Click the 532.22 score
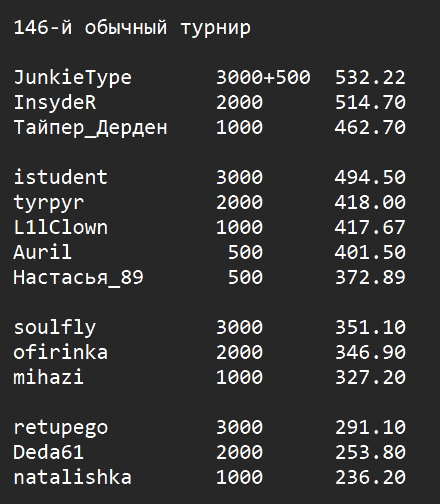This screenshot has height=504, width=440. [x=370, y=78]
